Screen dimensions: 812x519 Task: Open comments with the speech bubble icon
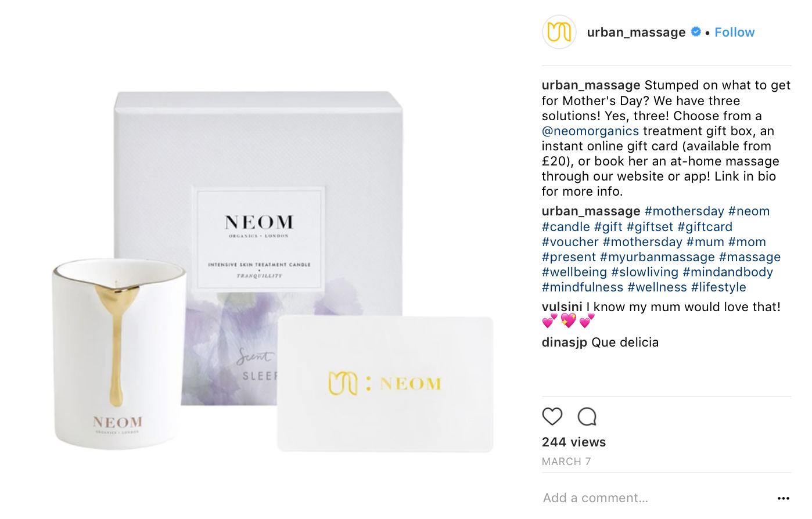point(587,416)
